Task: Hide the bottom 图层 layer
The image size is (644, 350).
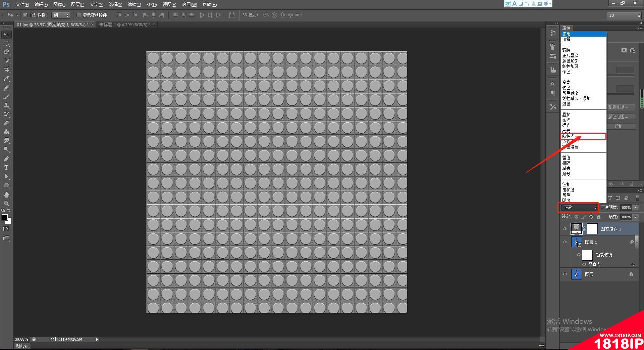Action: (565, 274)
